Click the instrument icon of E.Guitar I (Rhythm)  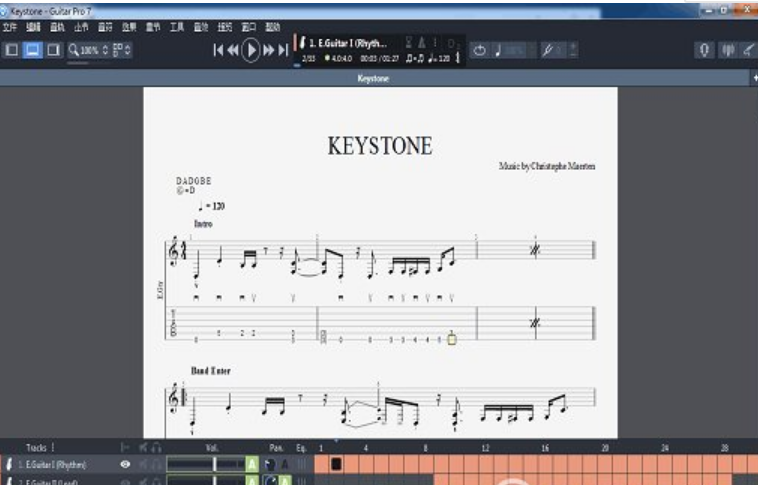[x=9, y=465]
